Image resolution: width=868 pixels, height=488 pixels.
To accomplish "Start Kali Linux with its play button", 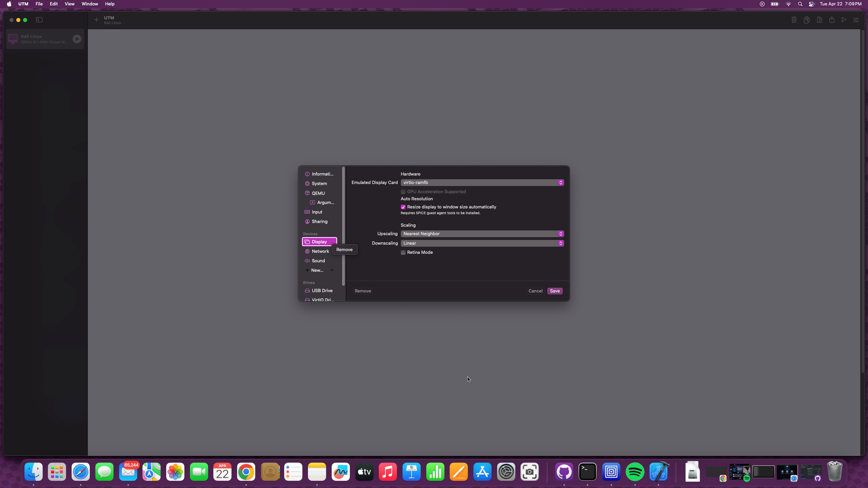I will 77,39.
